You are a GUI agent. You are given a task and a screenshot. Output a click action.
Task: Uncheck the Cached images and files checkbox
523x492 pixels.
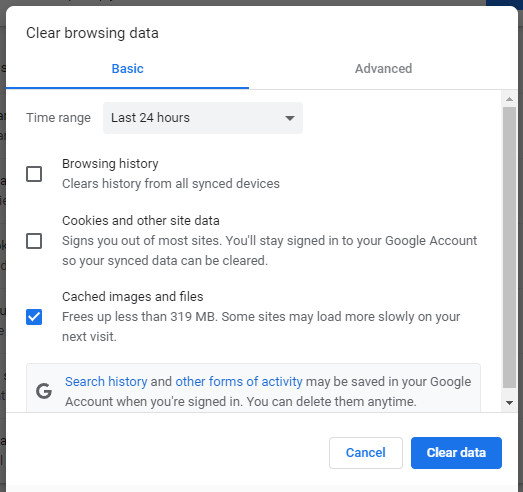tap(34, 317)
